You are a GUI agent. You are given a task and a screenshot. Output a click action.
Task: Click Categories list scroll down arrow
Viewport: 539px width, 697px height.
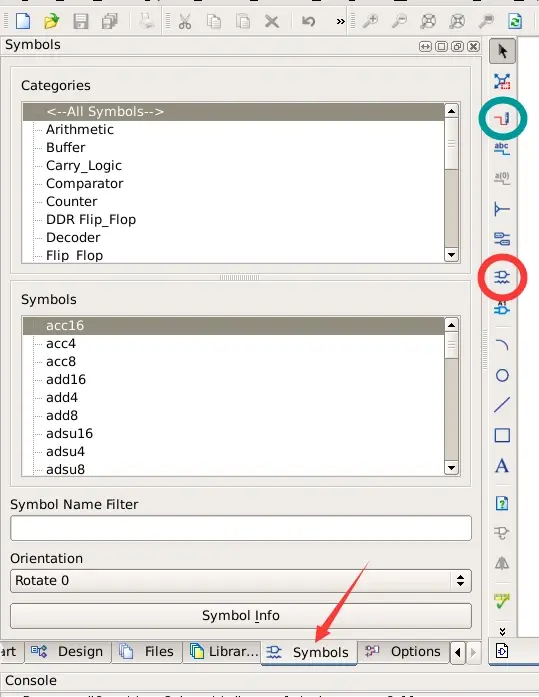tap(451, 255)
